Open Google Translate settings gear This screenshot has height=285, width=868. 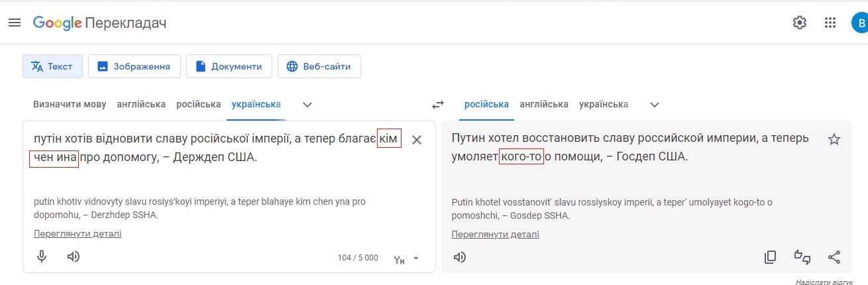pos(800,23)
